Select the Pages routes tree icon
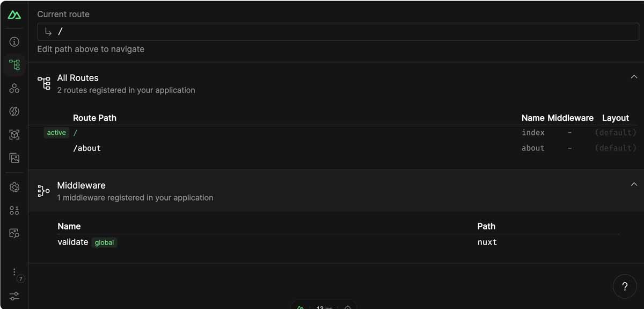This screenshot has height=309, width=644. point(14,65)
